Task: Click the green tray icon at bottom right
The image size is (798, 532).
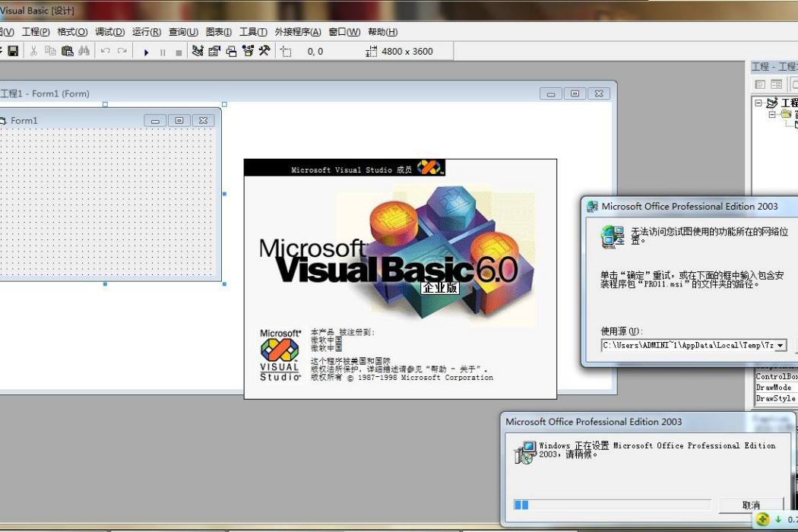Action: pos(762,519)
